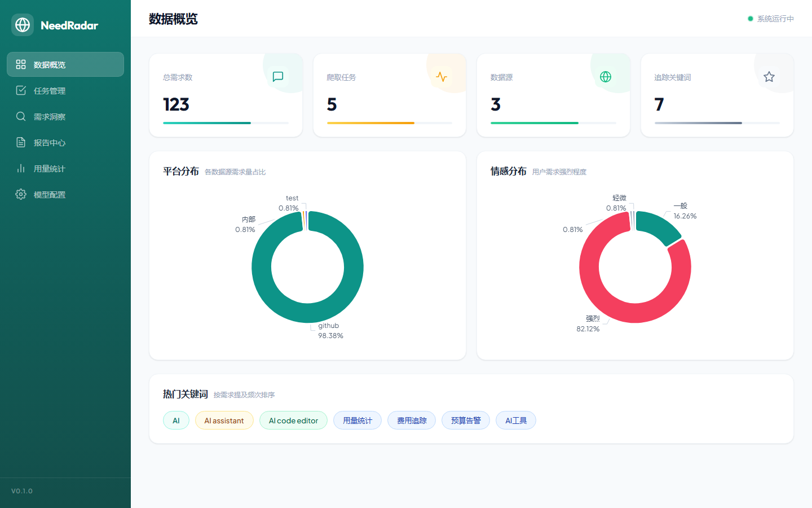This screenshot has width=812, height=508.
Task: Click the 热门关键词 section title
Action: 186,394
